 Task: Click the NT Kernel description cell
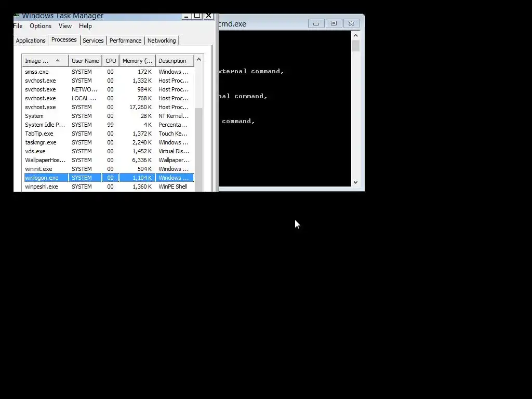[174, 116]
